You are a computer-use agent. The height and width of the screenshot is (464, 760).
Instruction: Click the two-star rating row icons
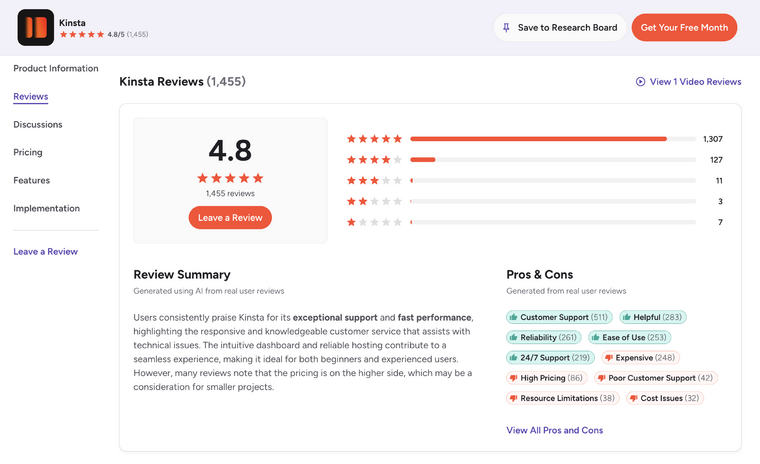pyautogui.click(x=374, y=201)
